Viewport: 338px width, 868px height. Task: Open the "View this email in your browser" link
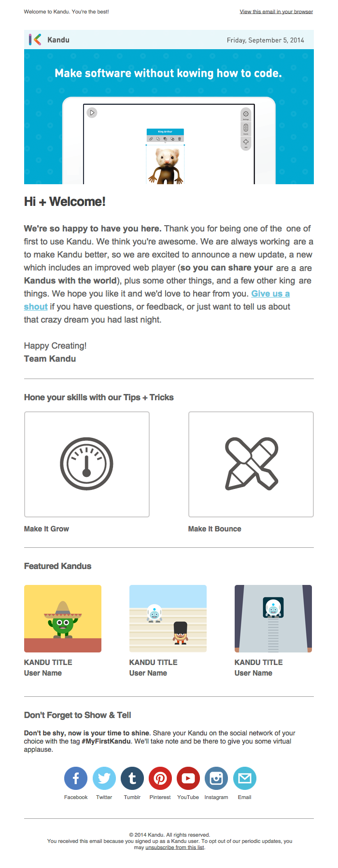pos(276,12)
